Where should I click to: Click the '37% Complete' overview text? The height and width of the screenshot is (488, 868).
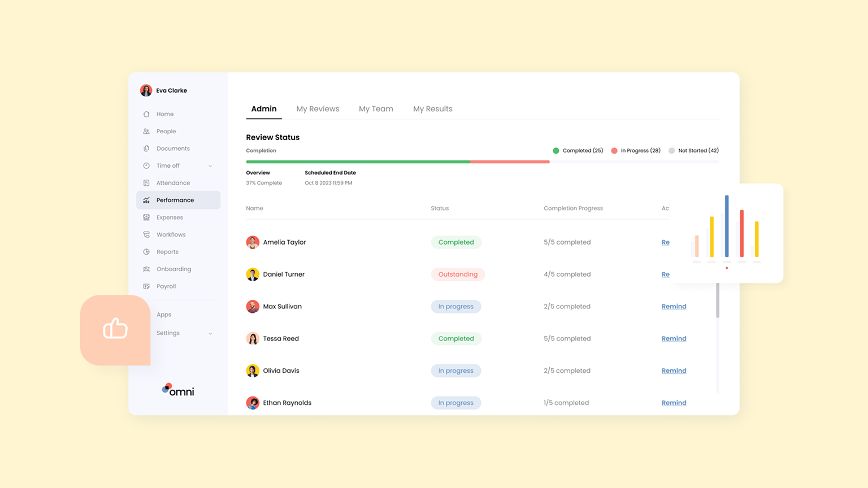(264, 183)
